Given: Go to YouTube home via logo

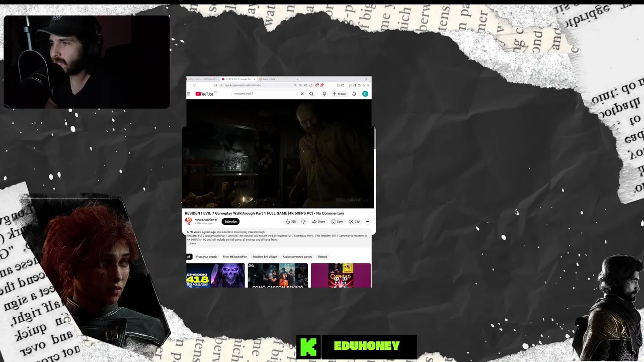Looking at the screenshot, I should pos(204,94).
